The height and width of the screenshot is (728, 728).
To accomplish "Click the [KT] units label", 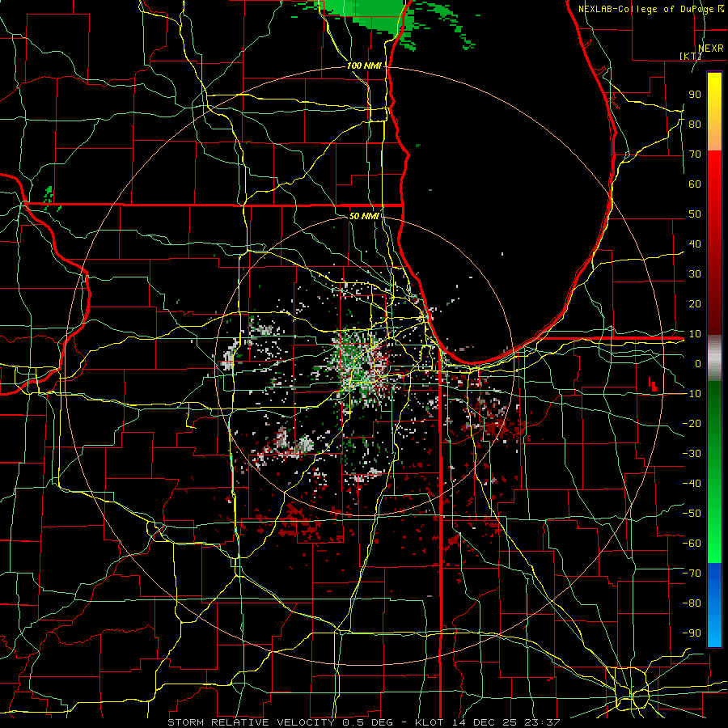I will click(691, 56).
